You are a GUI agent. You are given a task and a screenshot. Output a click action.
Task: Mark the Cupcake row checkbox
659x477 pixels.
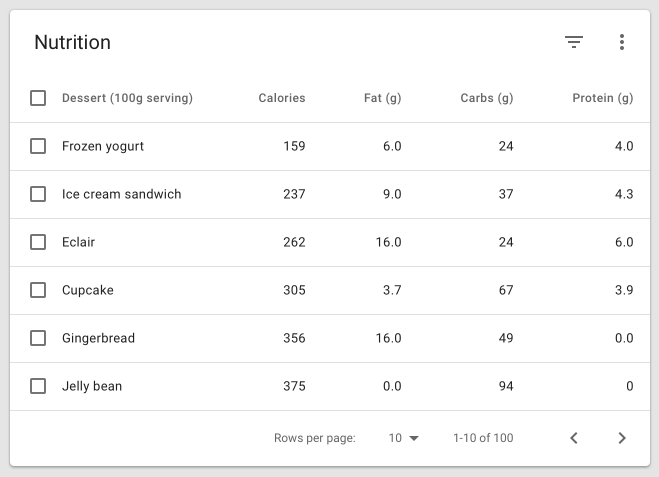pyautogui.click(x=38, y=290)
